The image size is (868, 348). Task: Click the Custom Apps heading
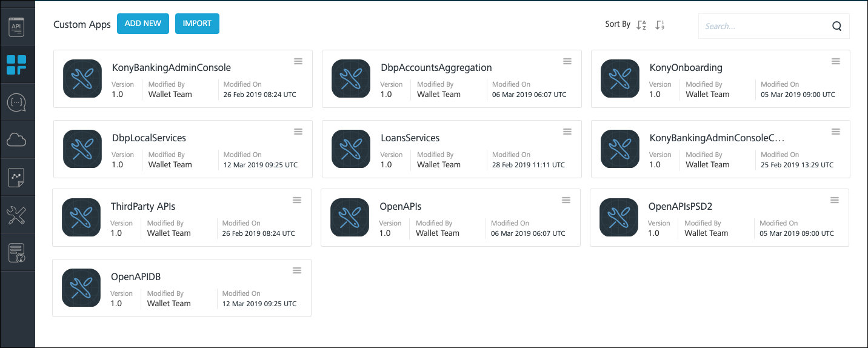82,25
